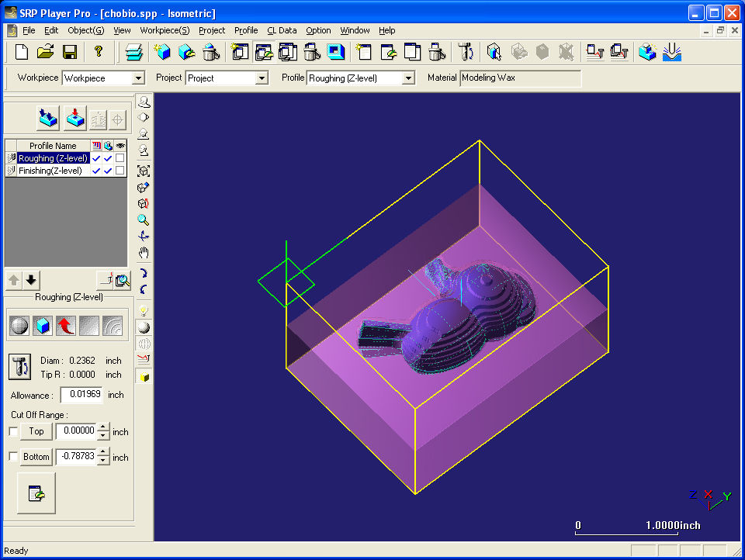Image resolution: width=745 pixels, height=560 pixels.
Task: Click the import with two blue arrows icon
Action: pos(48,118)
